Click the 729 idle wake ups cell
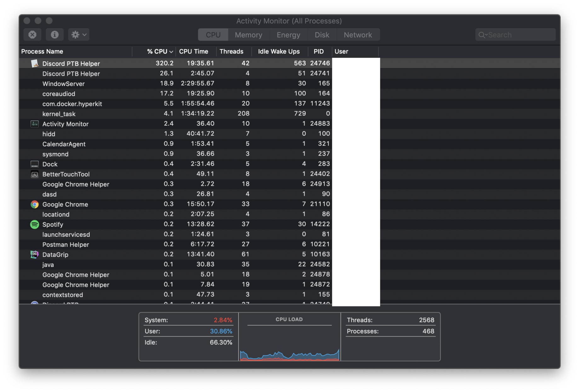 pos(300,114)
